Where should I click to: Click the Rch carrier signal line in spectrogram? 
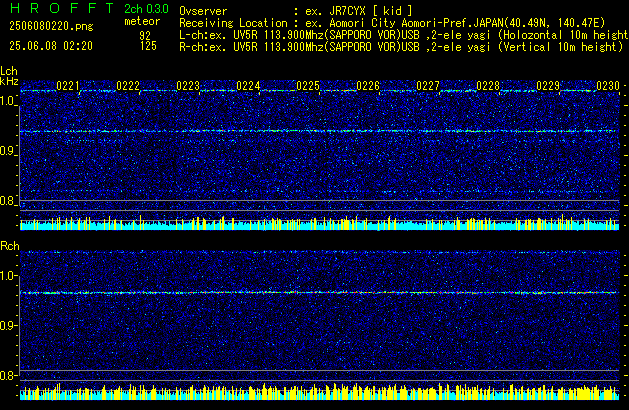click(x=319, y=293)
